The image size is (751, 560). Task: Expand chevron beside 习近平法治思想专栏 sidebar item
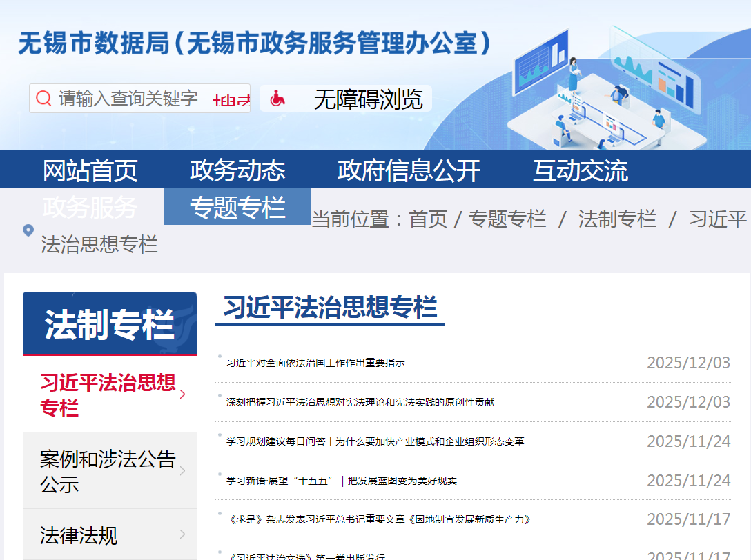183,394
